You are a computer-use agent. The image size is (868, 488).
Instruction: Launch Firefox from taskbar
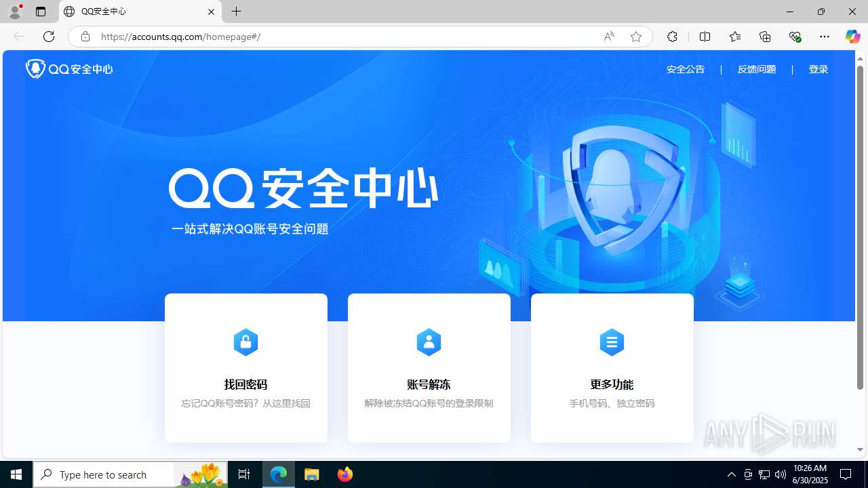point(345,474)
